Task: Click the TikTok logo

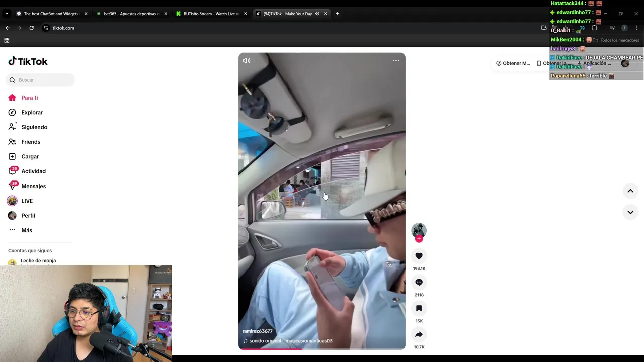Action: pyautogui.click(x=28, y=61)
